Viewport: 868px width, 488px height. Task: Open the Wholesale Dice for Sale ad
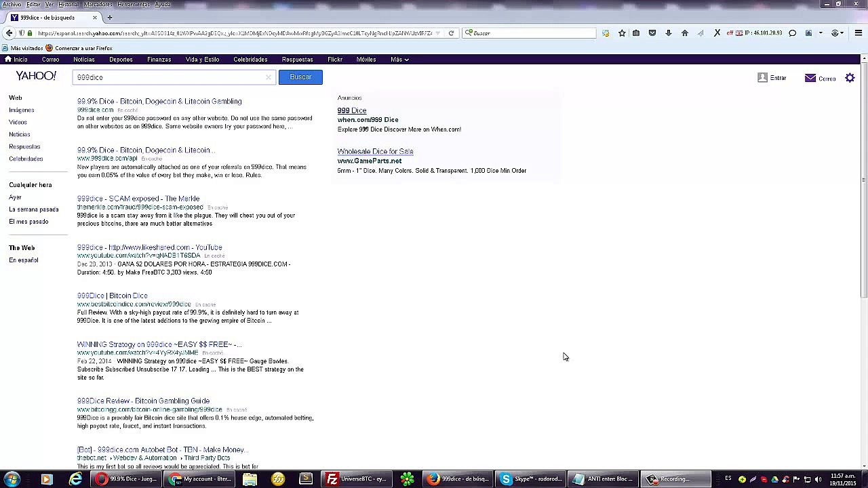point(375,152)
